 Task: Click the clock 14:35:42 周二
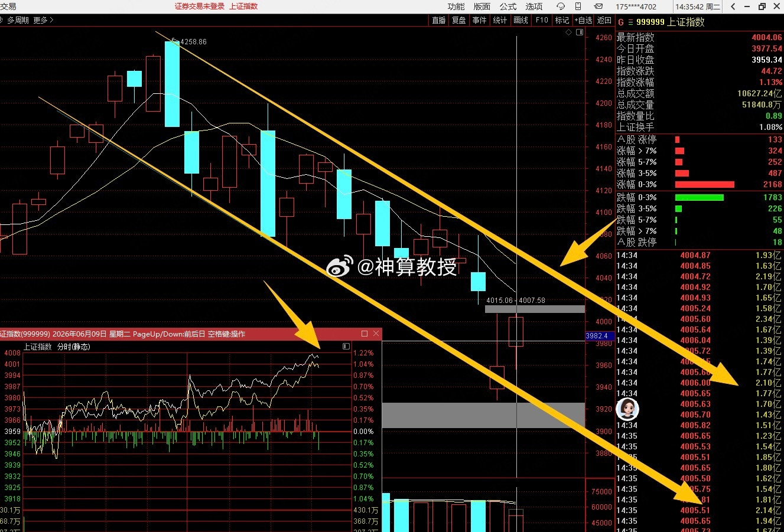click(x=698, y=7)
